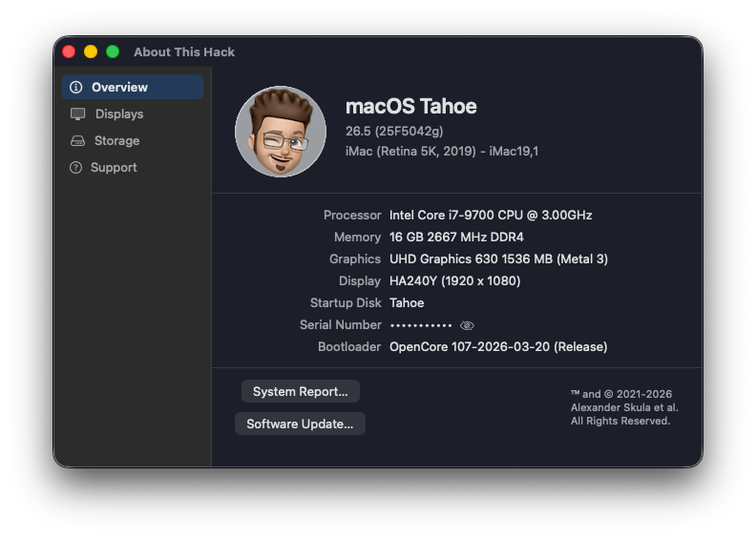Open the System Report

[x=300, y=391]
